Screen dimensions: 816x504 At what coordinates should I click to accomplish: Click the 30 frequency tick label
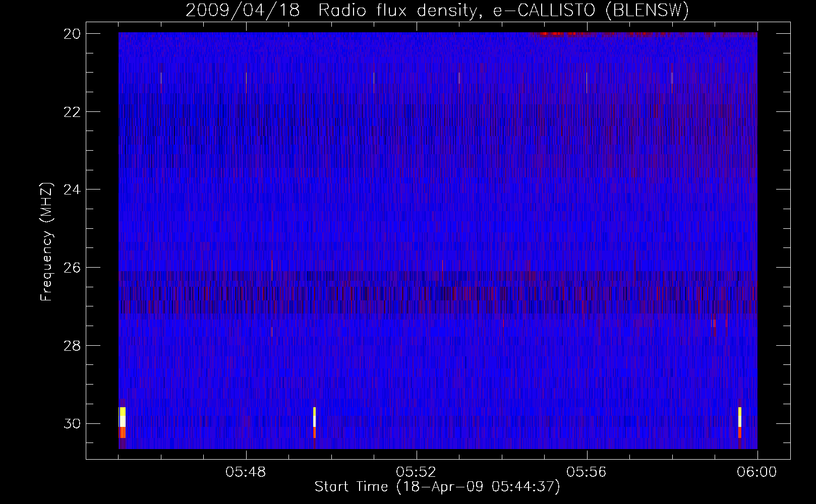pyautogui.click(x=72, y=424)
